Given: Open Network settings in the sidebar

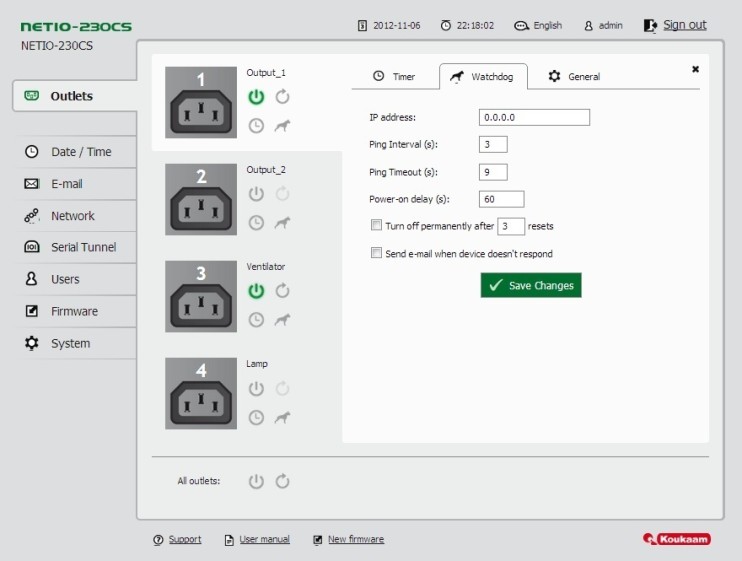Looking at the screenshot, I should pyautogui.click(x=72, y=216).
